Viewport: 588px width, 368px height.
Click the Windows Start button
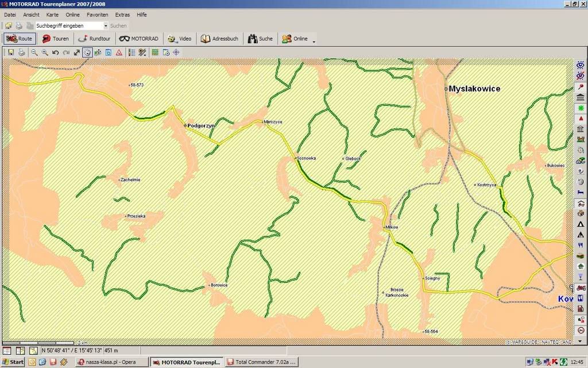click(x=13, y=362)
